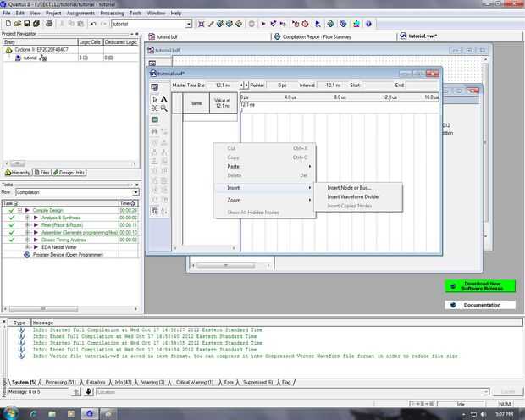The image size is (525, 420).
Task: Click the Documentation button
Action: click(x=479, y=304)
